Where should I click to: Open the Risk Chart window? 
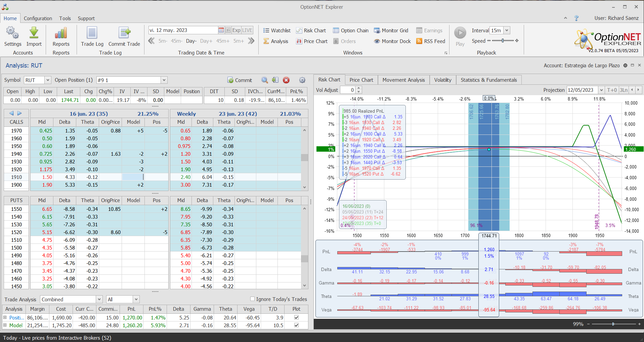tap(311, 31)
